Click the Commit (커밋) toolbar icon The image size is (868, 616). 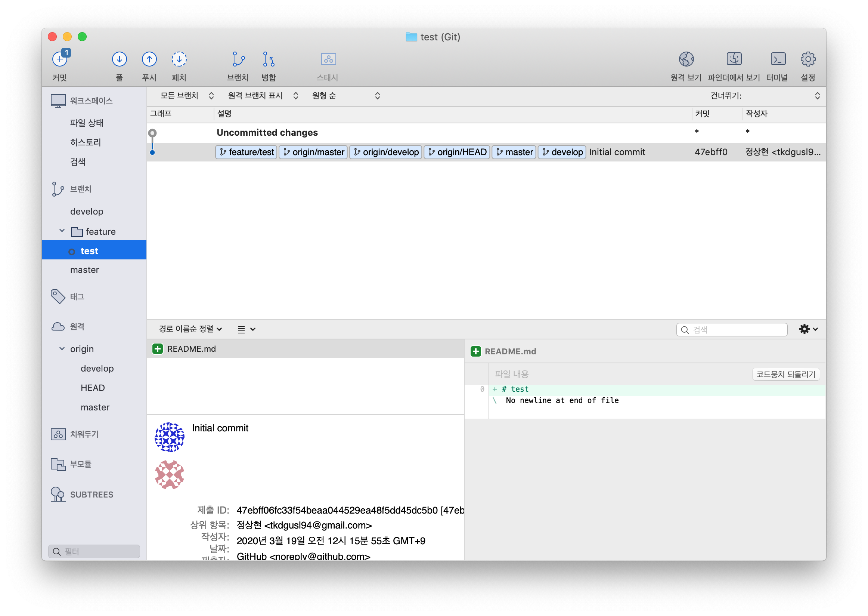[x=59, y=59]
